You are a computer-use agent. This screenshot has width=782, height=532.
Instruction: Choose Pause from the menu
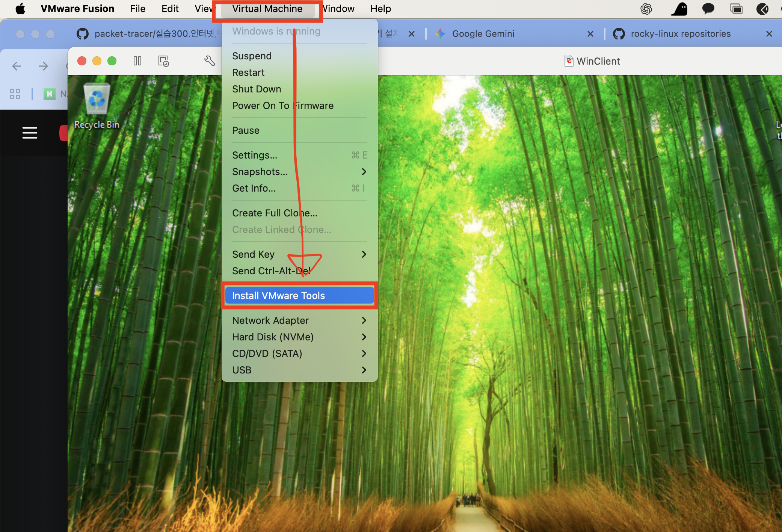299,130
